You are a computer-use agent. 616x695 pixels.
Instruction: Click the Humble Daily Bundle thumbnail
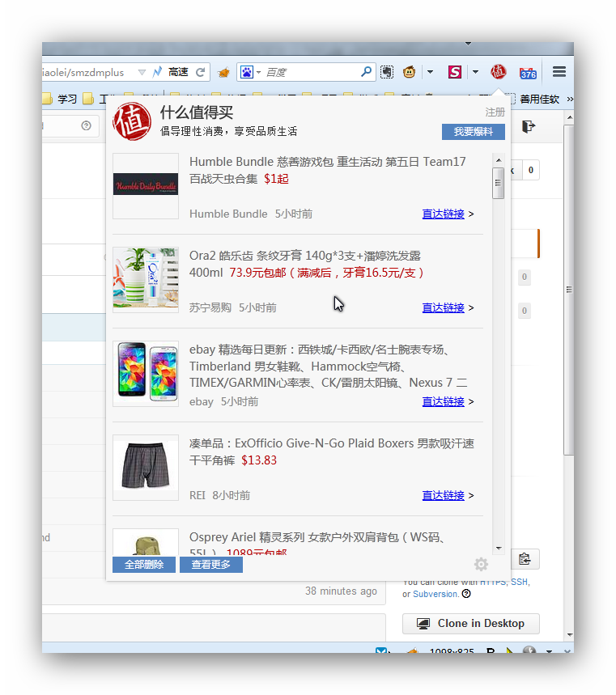tap(146, 186)
